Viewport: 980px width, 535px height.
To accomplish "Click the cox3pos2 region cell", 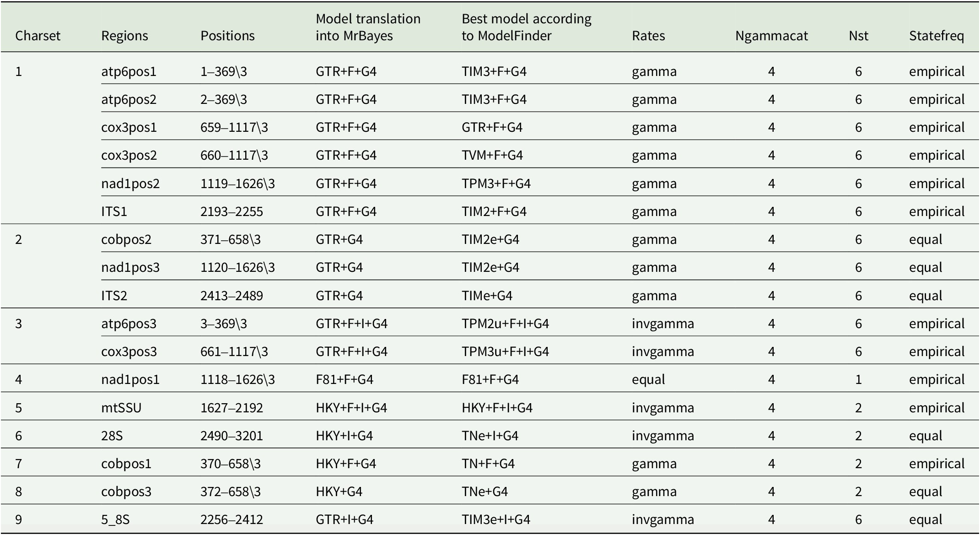I will click(129, 155).
